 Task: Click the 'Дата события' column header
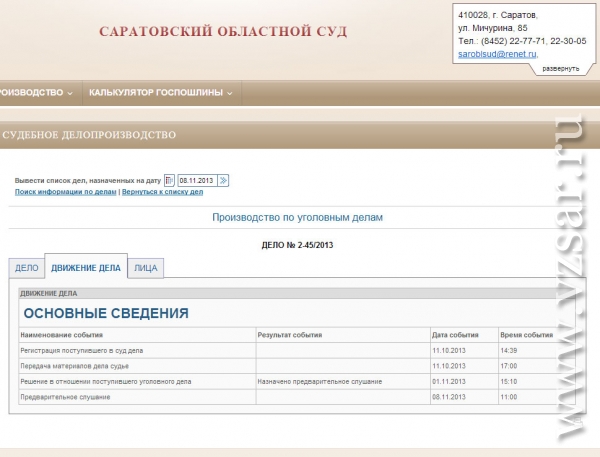coord(455,335)
